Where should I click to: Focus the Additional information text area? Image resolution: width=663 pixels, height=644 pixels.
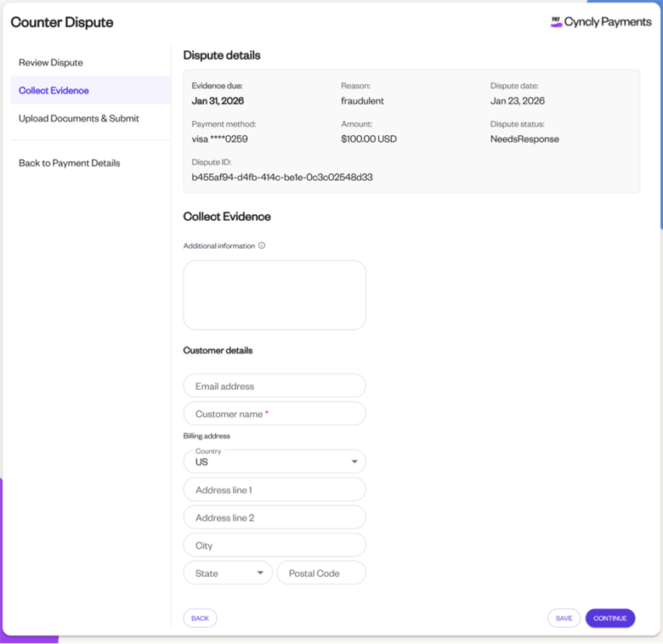click(275, 295)
